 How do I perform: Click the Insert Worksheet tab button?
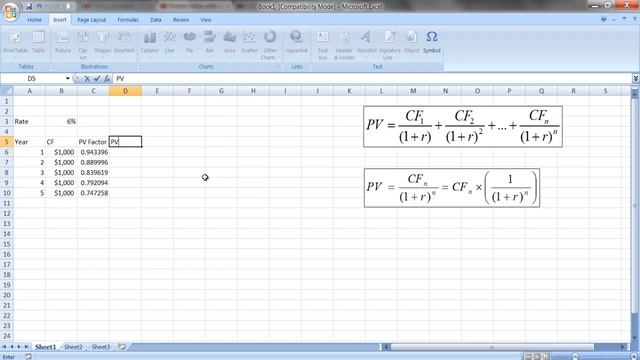point(122,347)
